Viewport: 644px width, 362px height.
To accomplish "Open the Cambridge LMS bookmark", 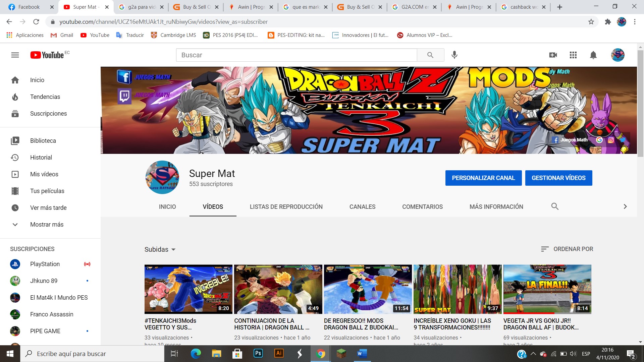I will point(173,35).
